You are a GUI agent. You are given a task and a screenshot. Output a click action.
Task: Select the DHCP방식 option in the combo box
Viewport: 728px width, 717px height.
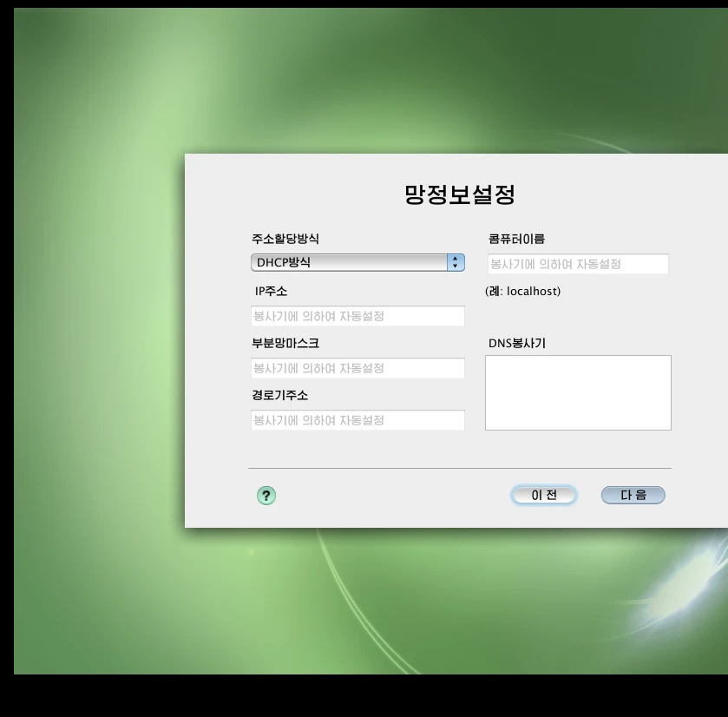click(x=347, y=262)
